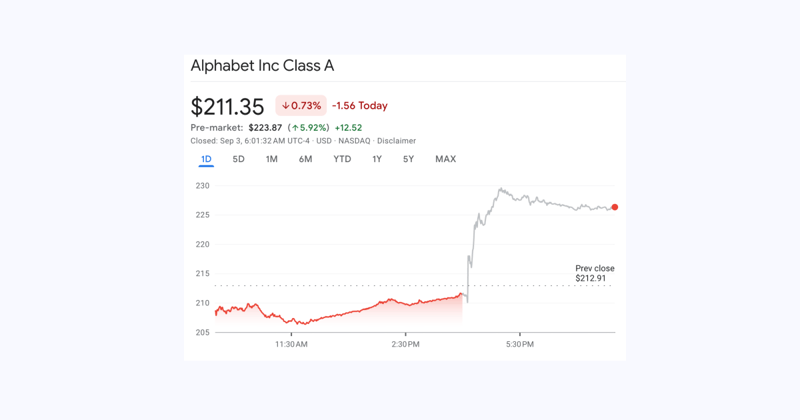Click the pre-market $223.87 price
The height and width of the screenshot is (420, 800).
(x=265, y=128)
